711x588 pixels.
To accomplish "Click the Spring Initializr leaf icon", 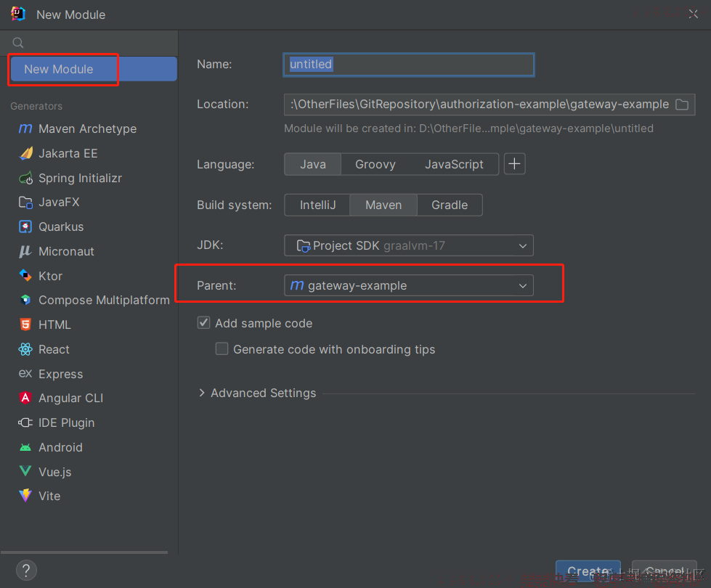I will tap(26, 178).
